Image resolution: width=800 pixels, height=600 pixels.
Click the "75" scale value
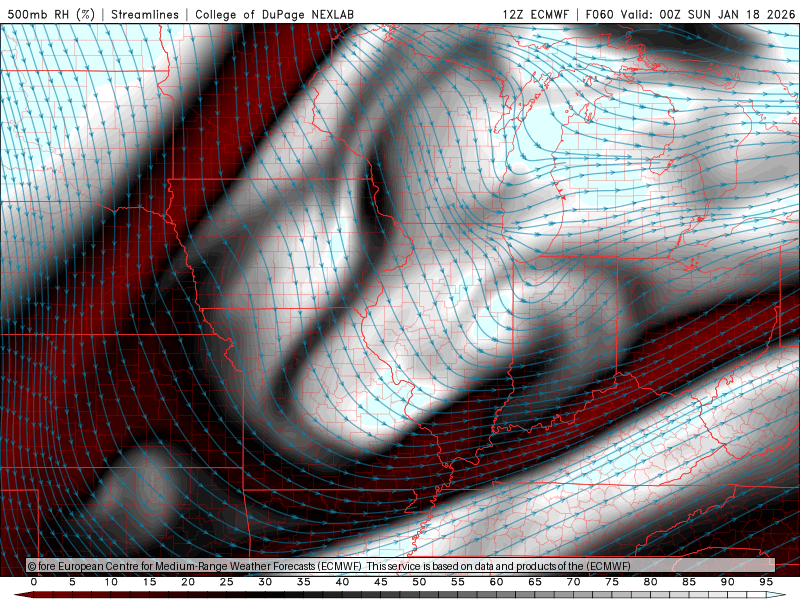(x=612, y=582)
